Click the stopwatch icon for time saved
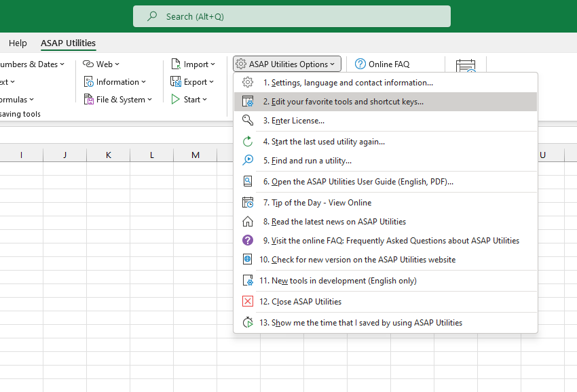Image resolution: width=577 pixels, height=392 pixels. click(x=248, y=322)
